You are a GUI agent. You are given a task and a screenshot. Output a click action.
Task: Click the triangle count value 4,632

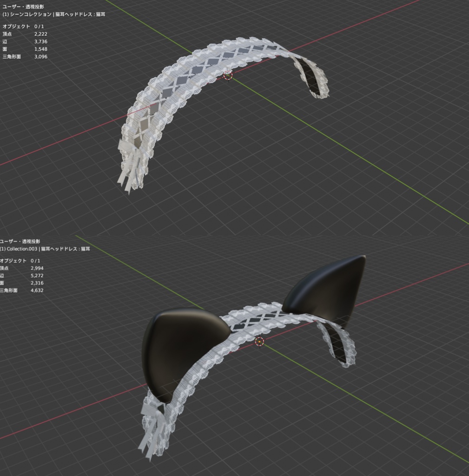37,291
